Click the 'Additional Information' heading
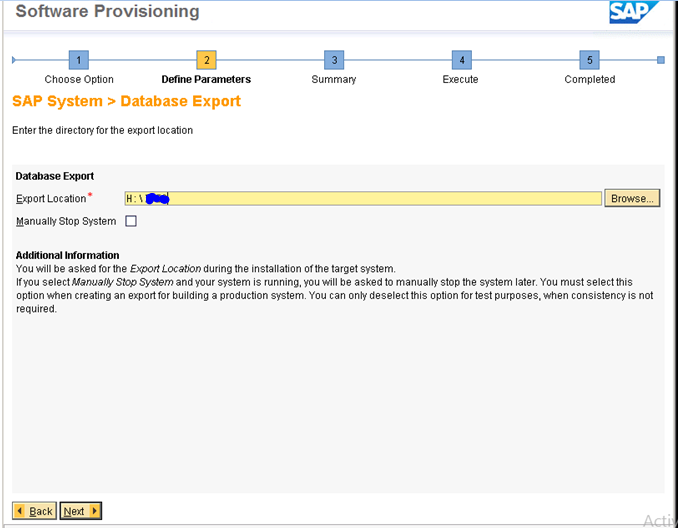 (67, 255)
